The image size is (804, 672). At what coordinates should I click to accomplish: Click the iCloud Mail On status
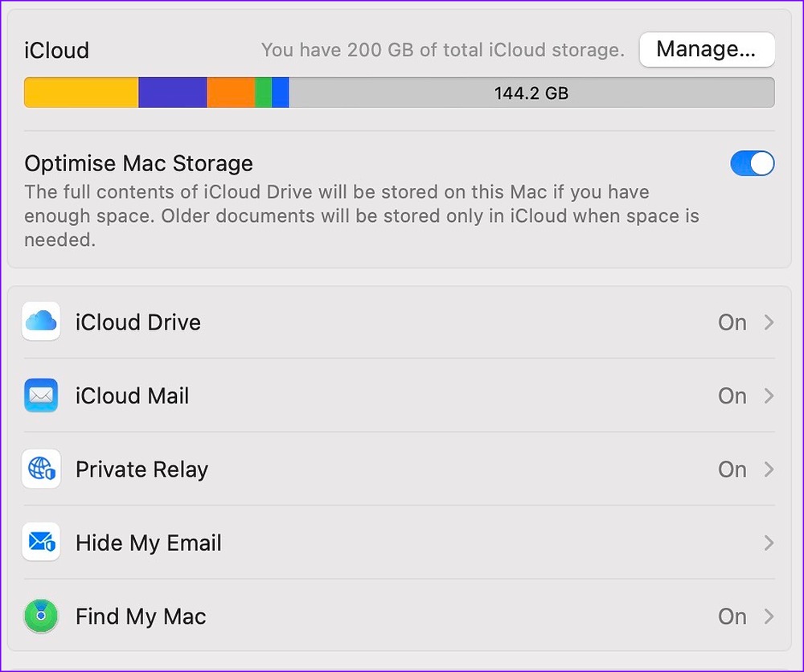coord(732,396)
